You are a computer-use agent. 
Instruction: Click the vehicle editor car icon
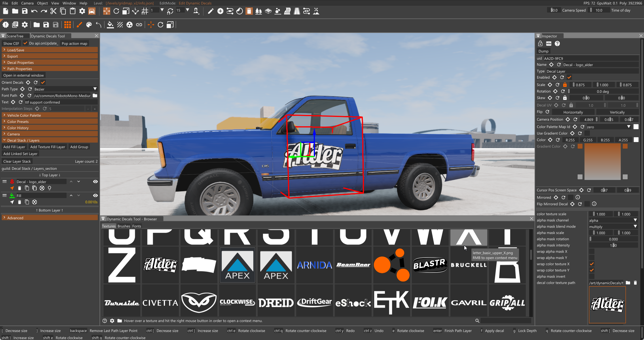tap(92, 11)
